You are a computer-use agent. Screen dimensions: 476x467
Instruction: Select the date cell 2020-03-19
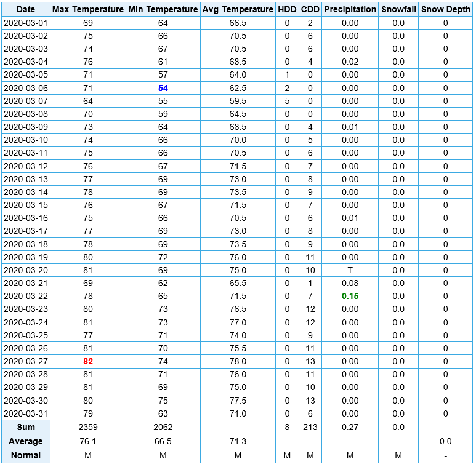tap(26, 257)
